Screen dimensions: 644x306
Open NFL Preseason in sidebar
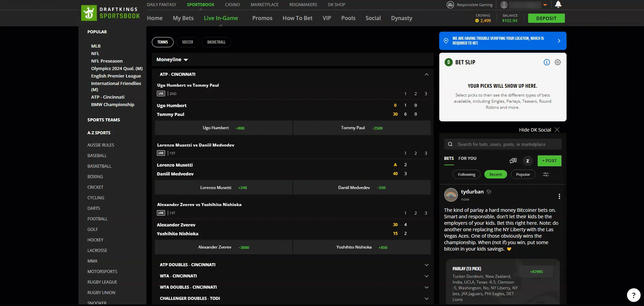tap(107, 61)
